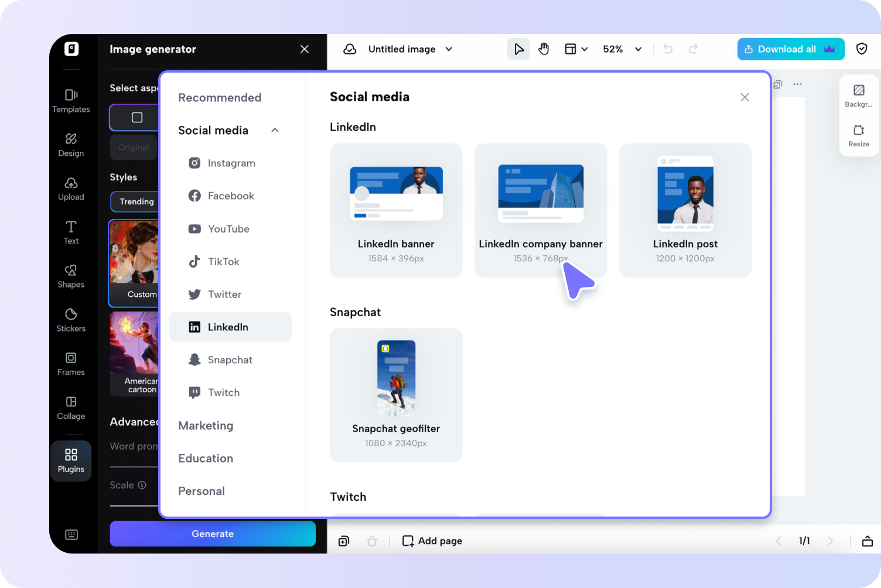The image size is (881, 588).
Task: Expand the Personal category
Action: click(202, 491)
